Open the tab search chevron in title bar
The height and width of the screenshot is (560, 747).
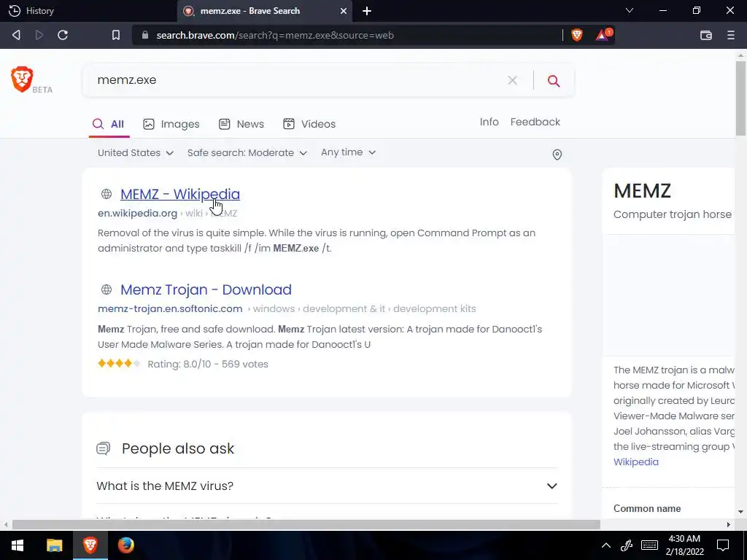[630, 10]
